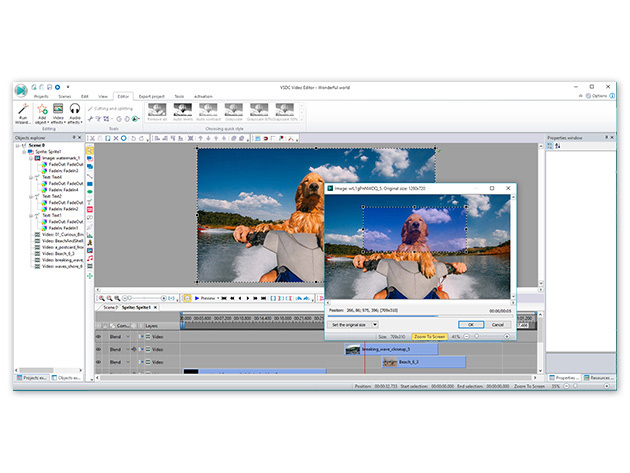Click the Preview play button
630x473 pixels.
pyautogui.click(x=205, y=298)
